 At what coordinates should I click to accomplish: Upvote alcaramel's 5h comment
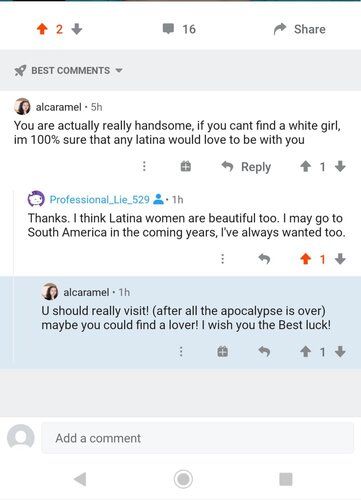point(305,166)
